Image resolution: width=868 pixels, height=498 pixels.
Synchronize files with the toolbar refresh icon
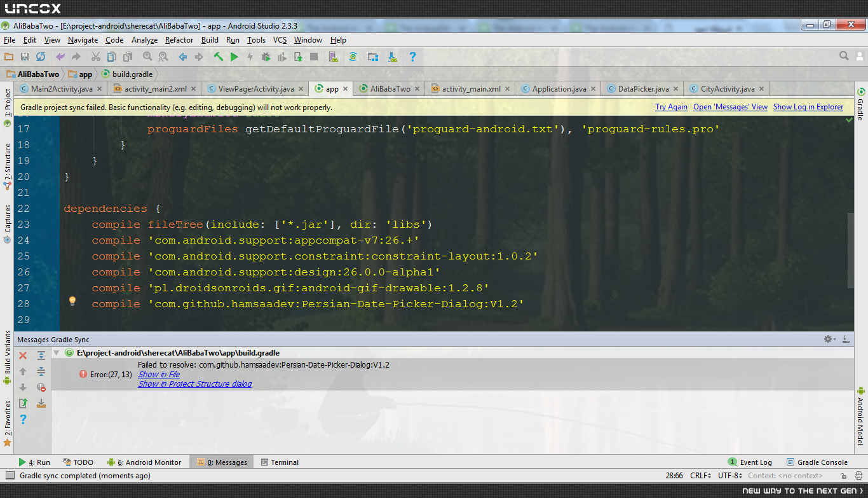tap(41, 57)
